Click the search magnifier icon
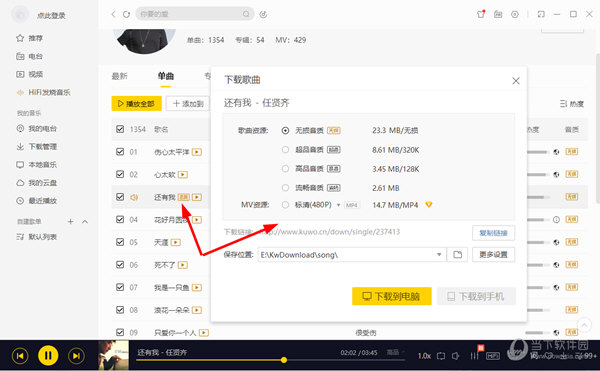 246,14
